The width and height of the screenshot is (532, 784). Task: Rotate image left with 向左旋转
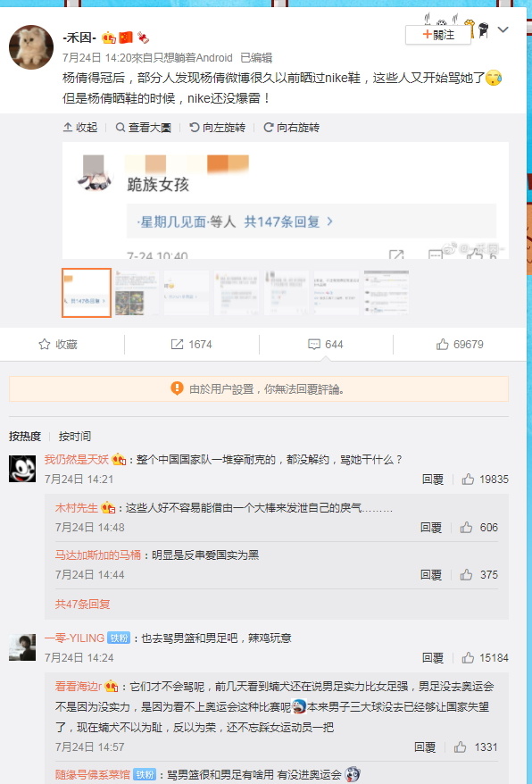pos(218,128)
